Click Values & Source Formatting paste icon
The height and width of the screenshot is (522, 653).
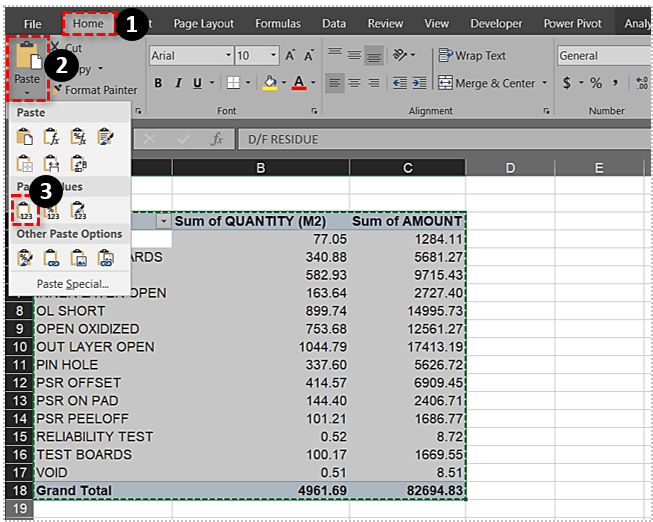coord(79,210)
